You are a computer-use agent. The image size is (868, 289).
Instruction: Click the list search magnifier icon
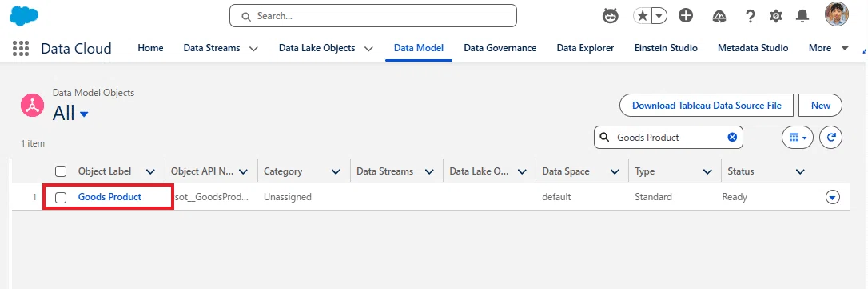605,138
